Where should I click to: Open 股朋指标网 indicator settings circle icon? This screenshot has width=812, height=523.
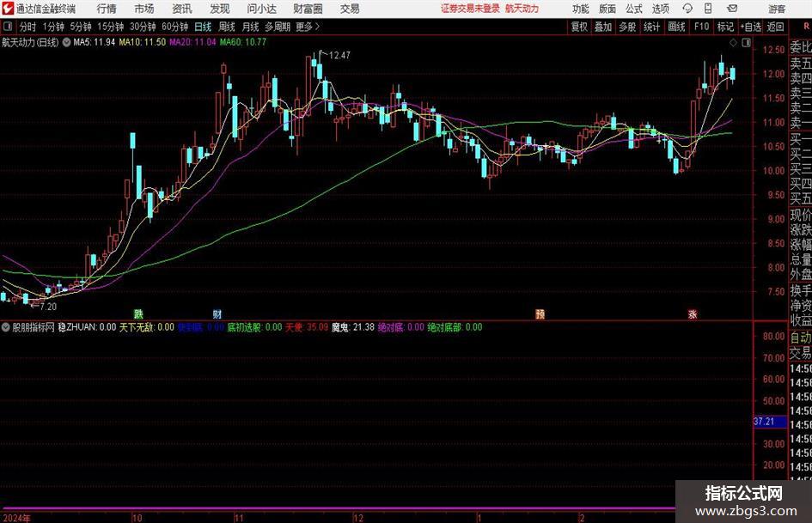(x=6, y=327)
